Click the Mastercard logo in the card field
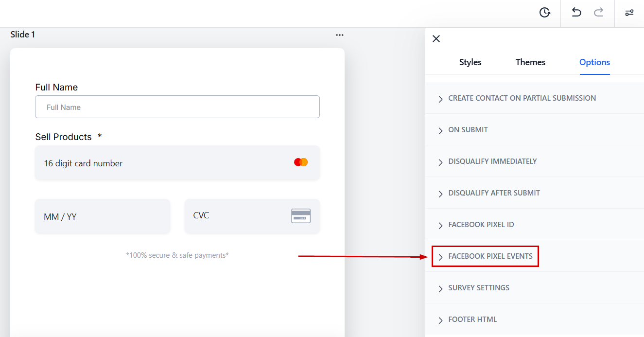644x337 pixels. click(301, 162)
